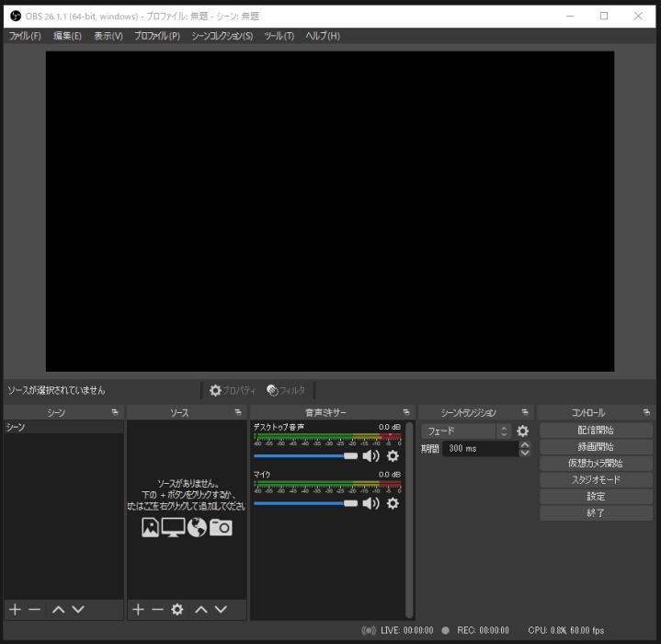Mute マイク speaker toggle

pos(371,503)
